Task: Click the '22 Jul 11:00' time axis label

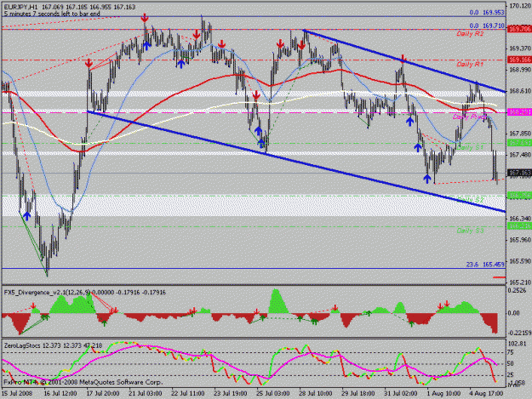Action: click(x=188, y=394)
